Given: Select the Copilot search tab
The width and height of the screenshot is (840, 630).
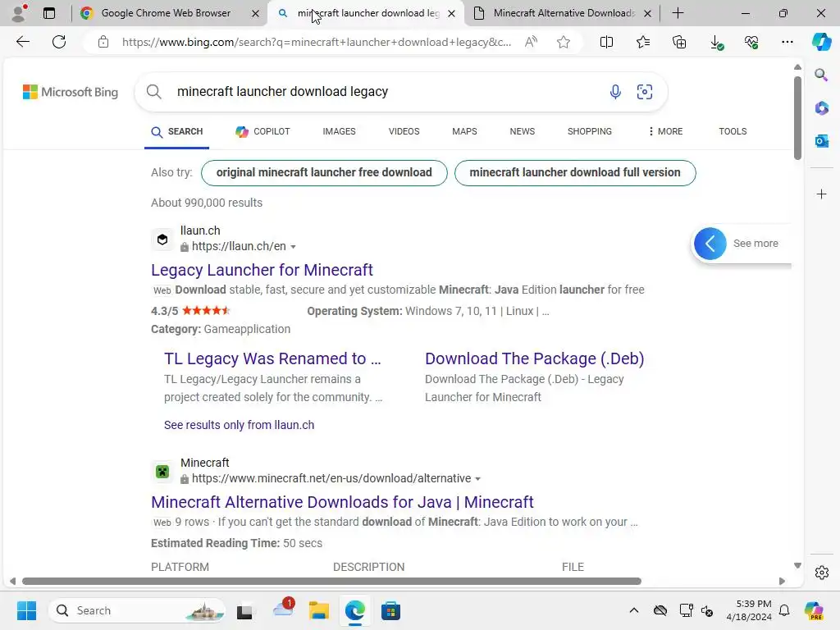Looking at the screenshot, I should tap(262, 131).
